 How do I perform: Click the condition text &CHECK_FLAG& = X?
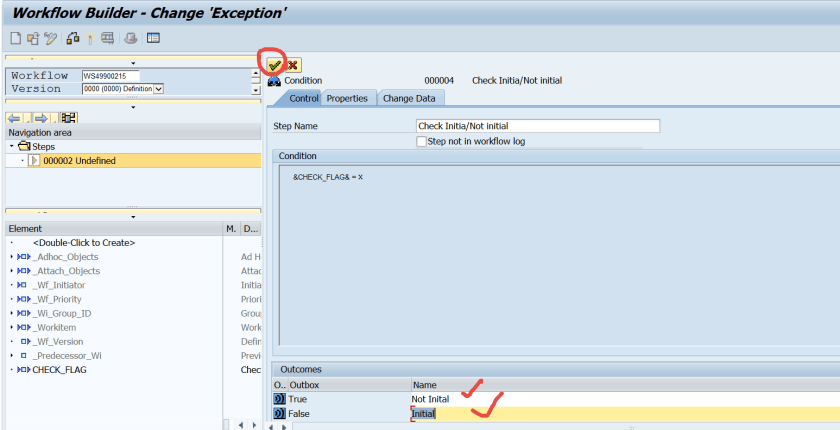click(328, 177)
